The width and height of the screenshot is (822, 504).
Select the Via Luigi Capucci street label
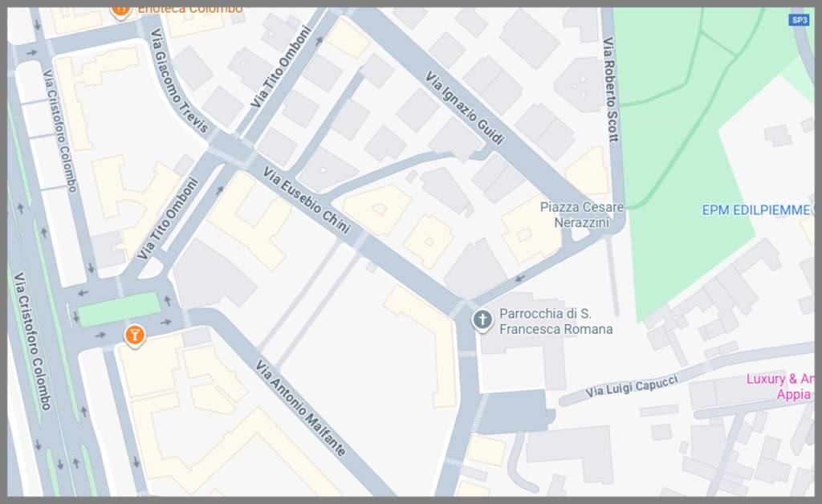(x=632, y=386)
